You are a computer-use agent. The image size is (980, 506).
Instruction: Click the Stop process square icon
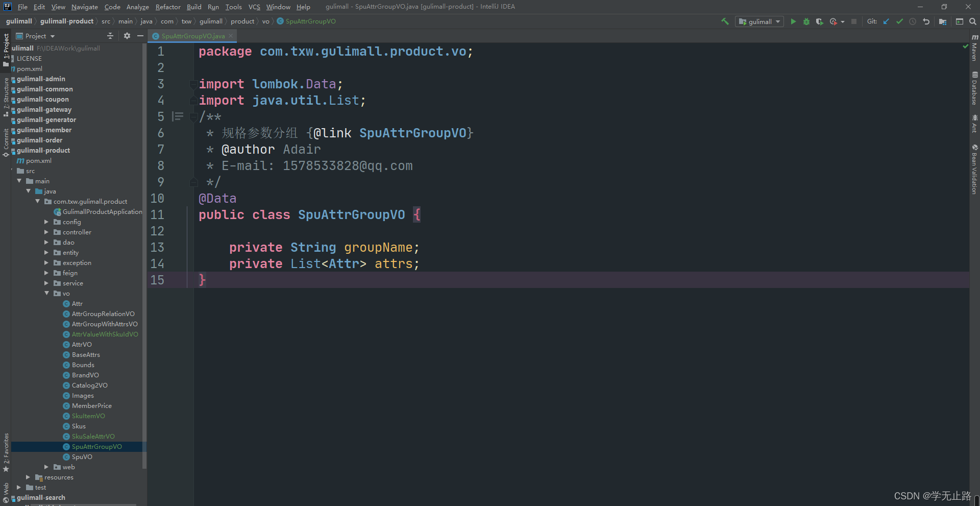tap(854, 21)
